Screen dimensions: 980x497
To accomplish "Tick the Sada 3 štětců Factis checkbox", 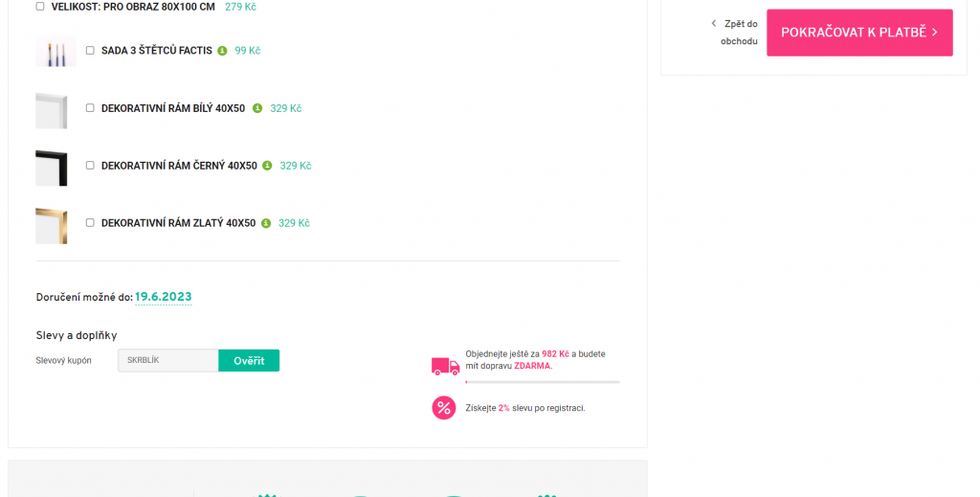I will (x=90, y=50).
